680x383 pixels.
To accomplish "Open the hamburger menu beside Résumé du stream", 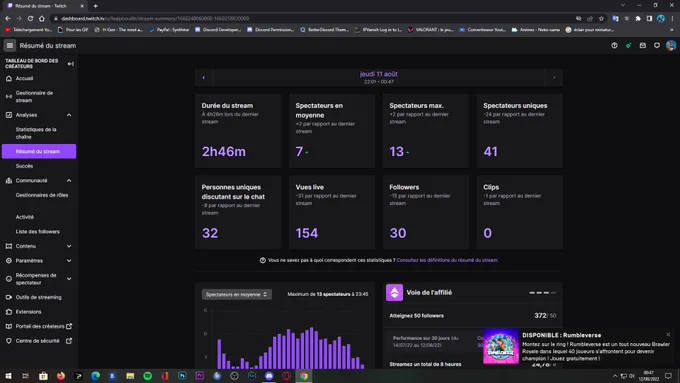I will click(10, 46).
